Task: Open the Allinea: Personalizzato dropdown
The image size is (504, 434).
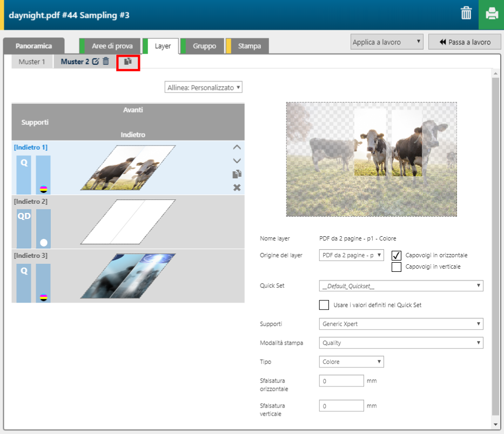Action: click(x=204, y=87)
